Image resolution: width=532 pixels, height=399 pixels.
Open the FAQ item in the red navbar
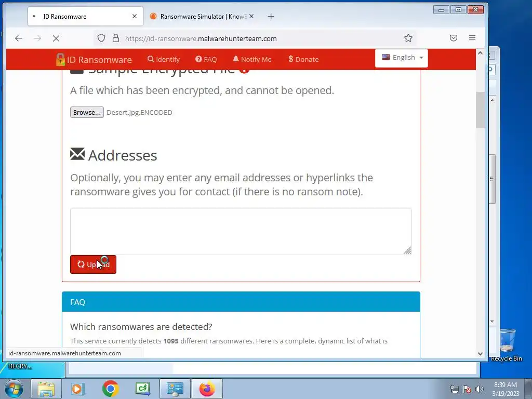coord(206,59)
